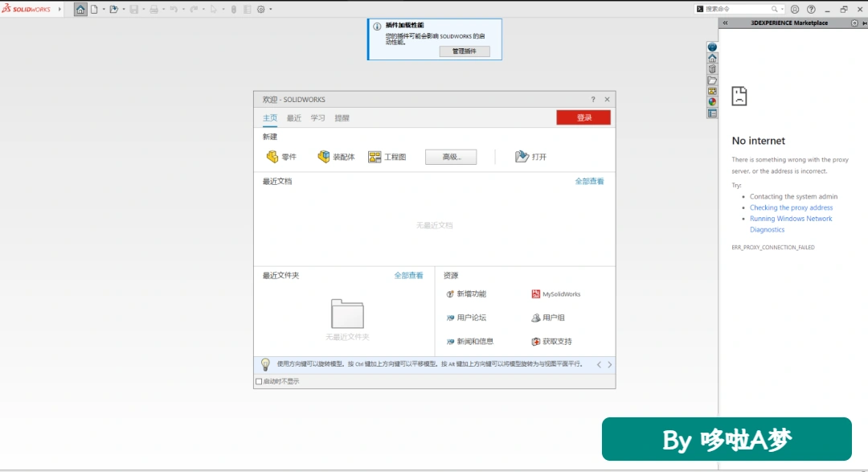This screenshot has width=868, height=472.
Task: Open the File Explorer folder tab icon
Action: click(x=712, y=80)
